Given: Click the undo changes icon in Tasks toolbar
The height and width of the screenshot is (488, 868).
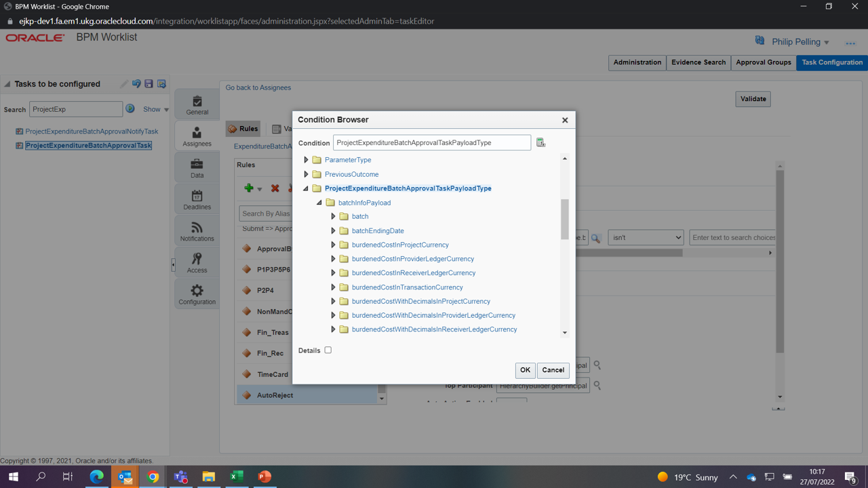Looking at the screenshot, I should (136, 83).
